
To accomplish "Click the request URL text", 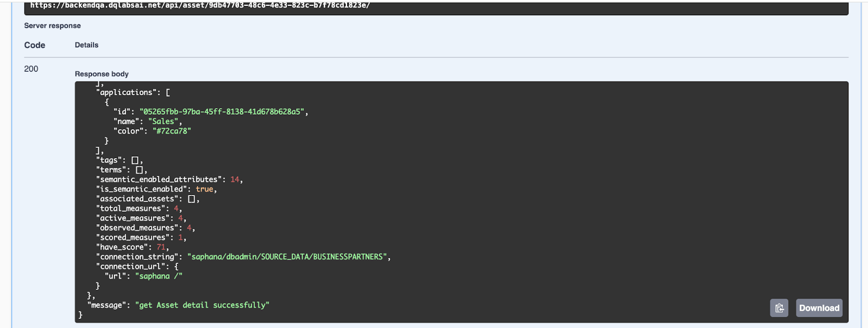I will [x=200, y=5].
